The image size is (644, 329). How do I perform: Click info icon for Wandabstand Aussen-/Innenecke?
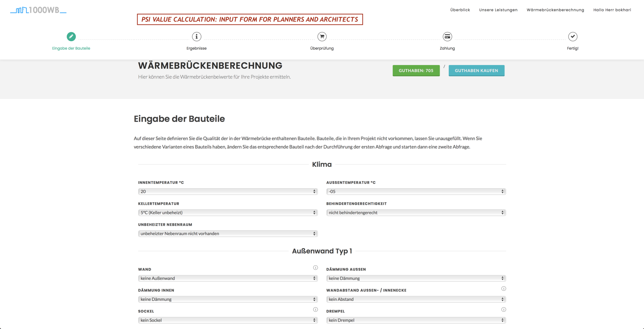click(503, 289)
